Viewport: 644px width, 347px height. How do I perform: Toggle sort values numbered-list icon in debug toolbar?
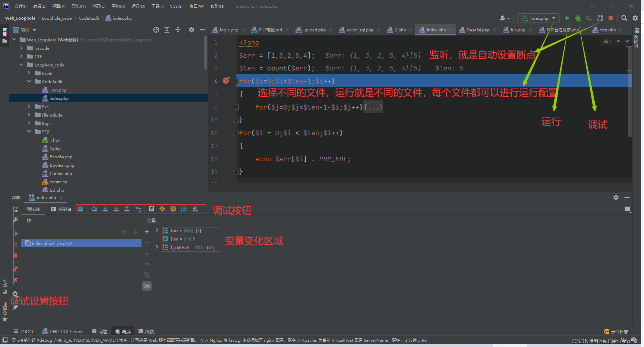(184, 209)
